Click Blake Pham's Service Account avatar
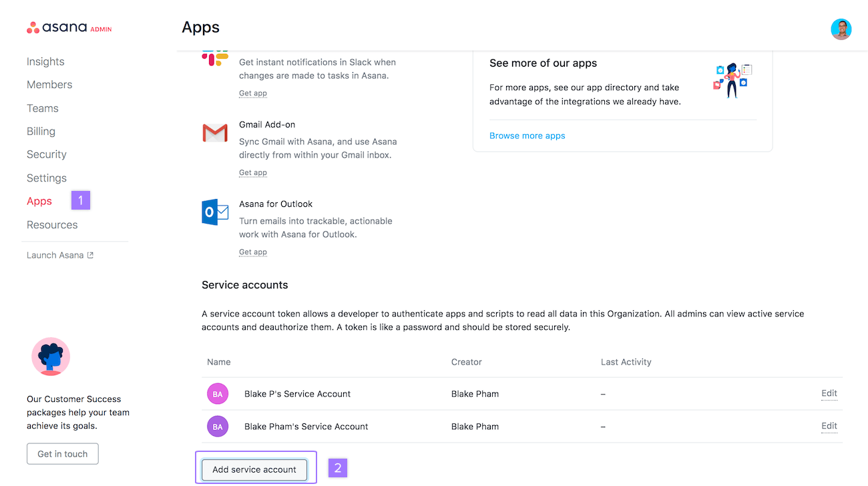The height and width of the screenshot is (486, 868). (x=218, y=426)
